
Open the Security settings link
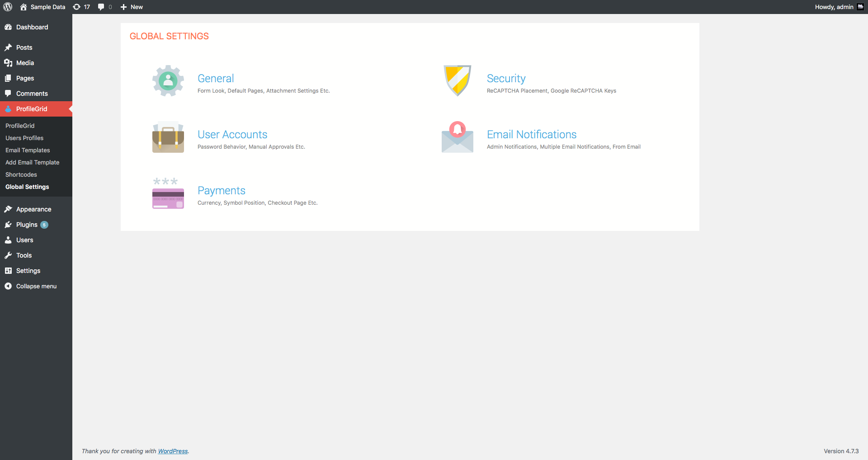[x=506, y=79]
